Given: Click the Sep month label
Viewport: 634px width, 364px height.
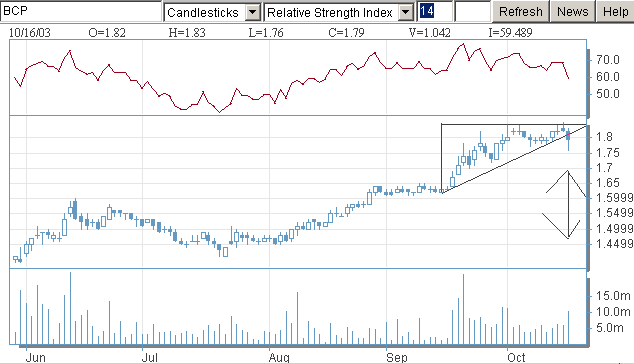Looking at the screenshot, I should coord(397,358).
